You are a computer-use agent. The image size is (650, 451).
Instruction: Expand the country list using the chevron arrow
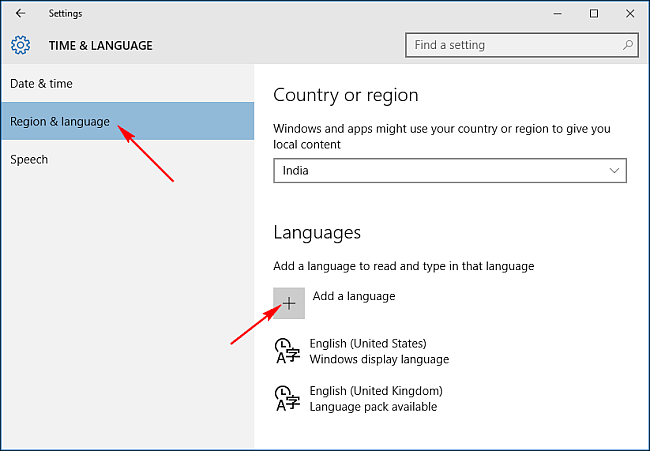coord(614,171)
